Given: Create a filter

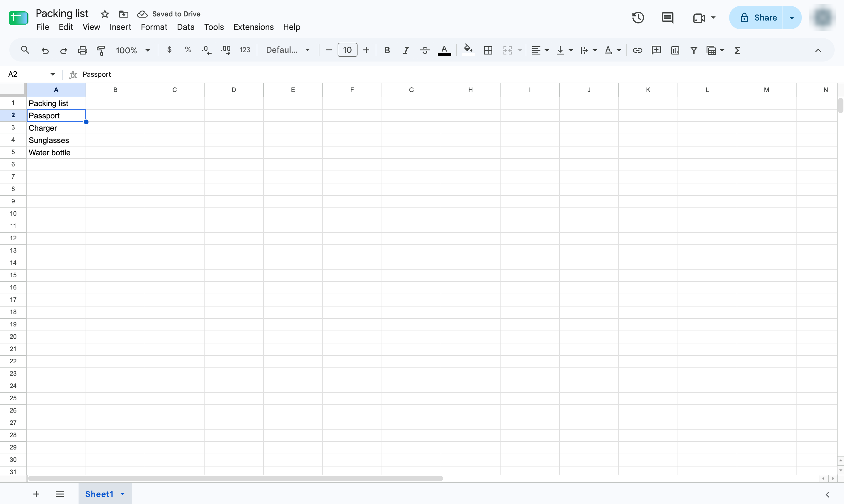Looking at the screenshot, I should (x=694, y=50).
